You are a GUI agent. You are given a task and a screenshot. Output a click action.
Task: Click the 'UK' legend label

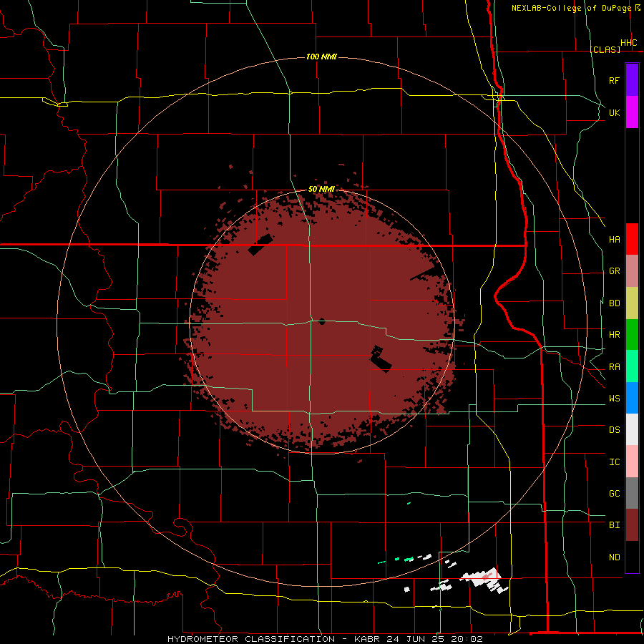click(x=614, y=112)
